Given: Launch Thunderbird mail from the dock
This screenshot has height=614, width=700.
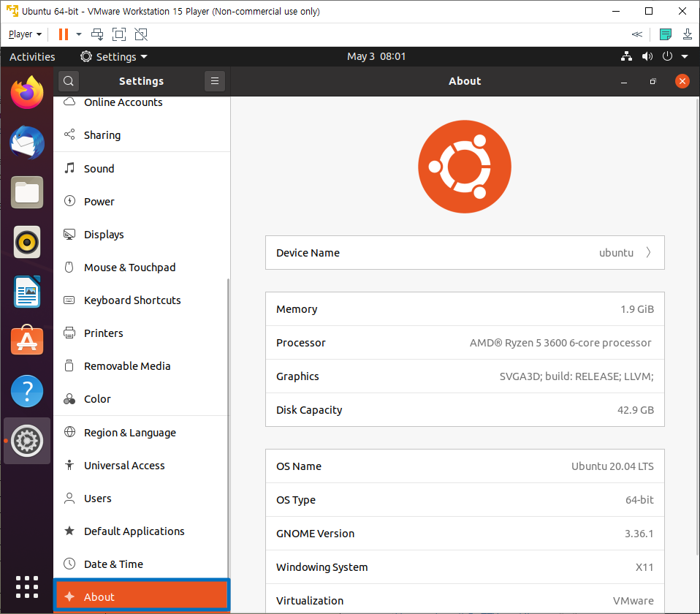Looking at the screenshot, I should pos(27,143).
